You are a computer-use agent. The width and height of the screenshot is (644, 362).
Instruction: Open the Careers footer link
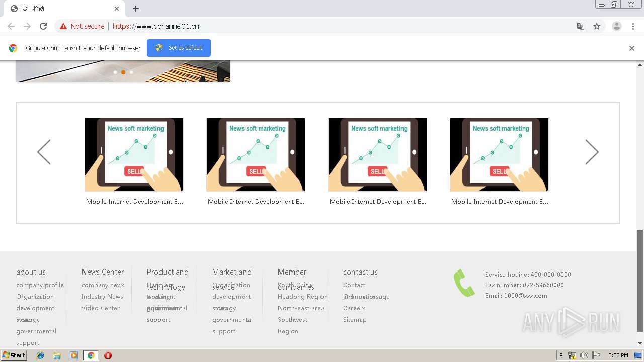[354, 308]
